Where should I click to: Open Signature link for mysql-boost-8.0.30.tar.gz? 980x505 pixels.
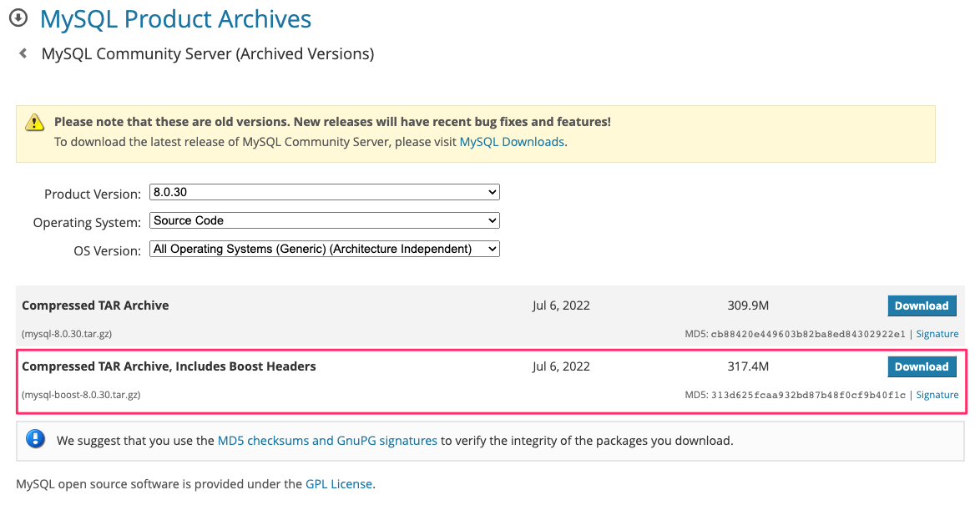tap(937, 395)
